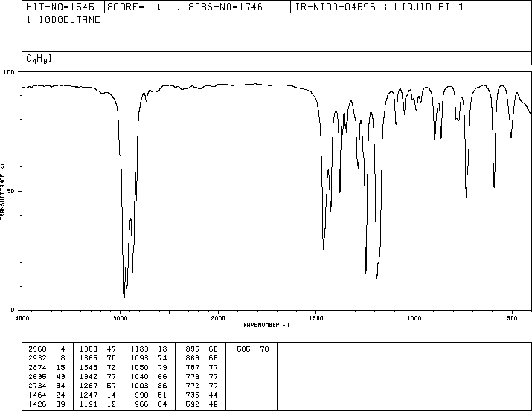Pick the 1050 peak table value

click(x=139, y=367)
